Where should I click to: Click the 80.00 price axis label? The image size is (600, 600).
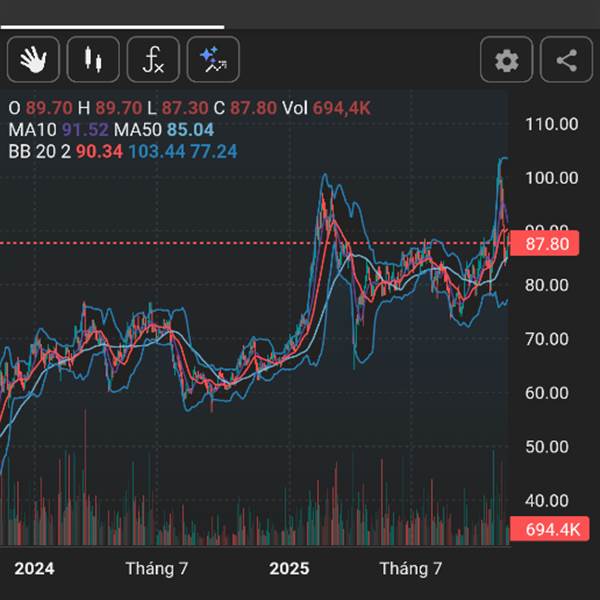[x=546, y=285]
